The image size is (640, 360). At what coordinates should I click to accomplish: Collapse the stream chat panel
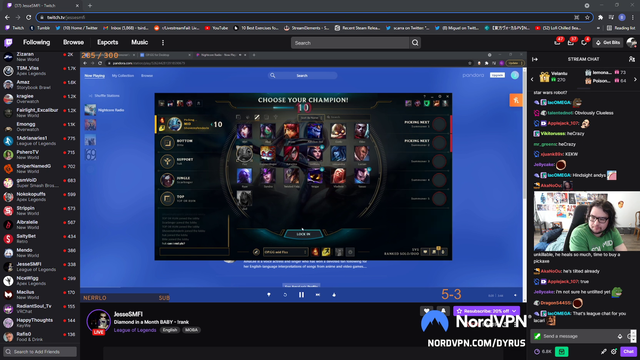coord(535,59)
